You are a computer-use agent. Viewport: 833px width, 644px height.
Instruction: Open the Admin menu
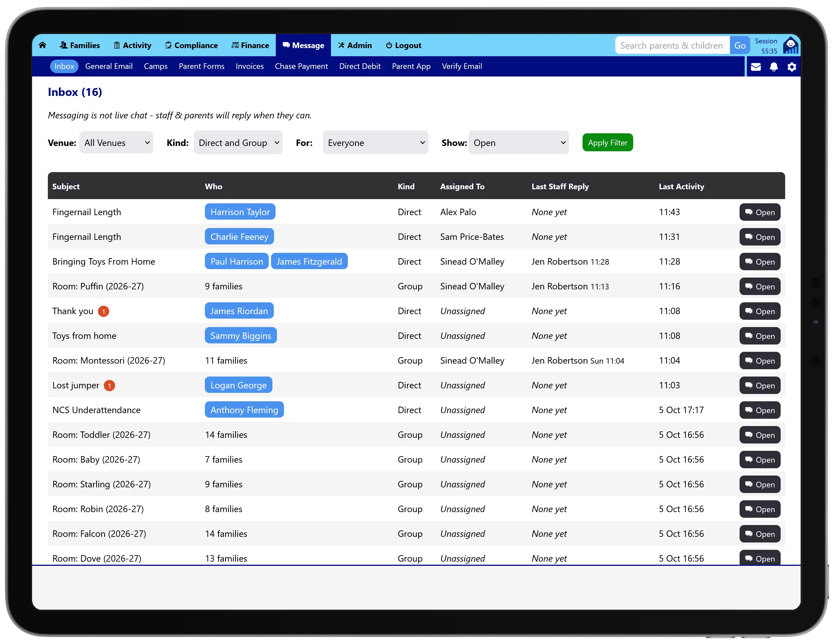click(355, 45)
